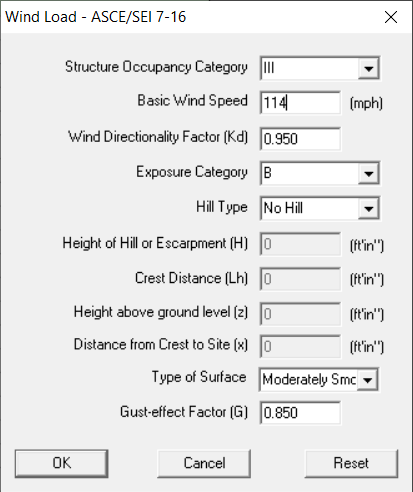Open the Hill Type dropdown
This screenshot has width=413, height=492.
[368, 209]
